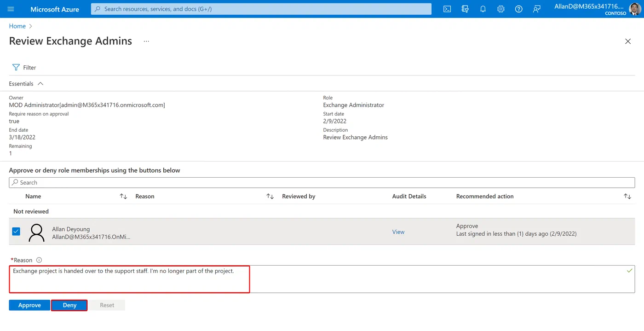Click the Name column header
Viewport: 644px width, 331px height.
pos(33,196)
